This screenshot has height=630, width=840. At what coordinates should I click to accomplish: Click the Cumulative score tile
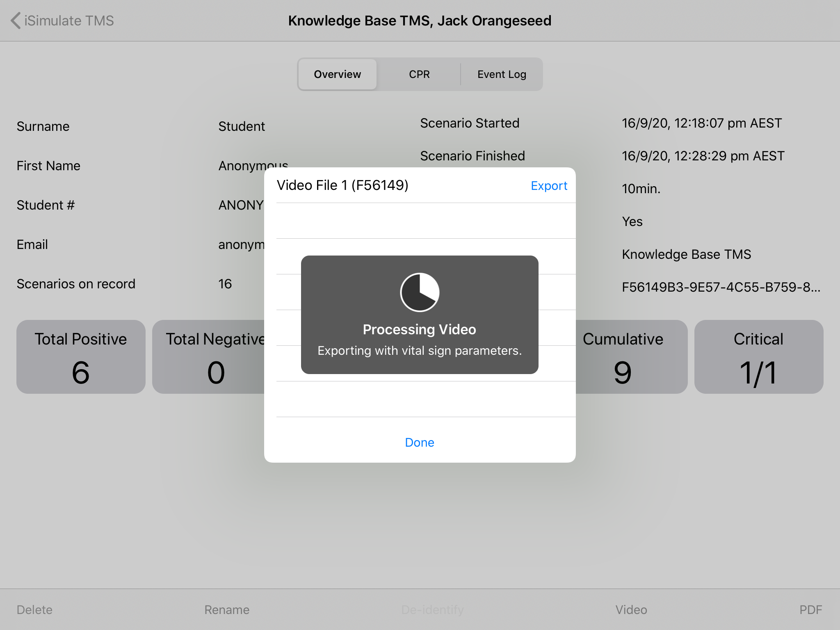631,357
